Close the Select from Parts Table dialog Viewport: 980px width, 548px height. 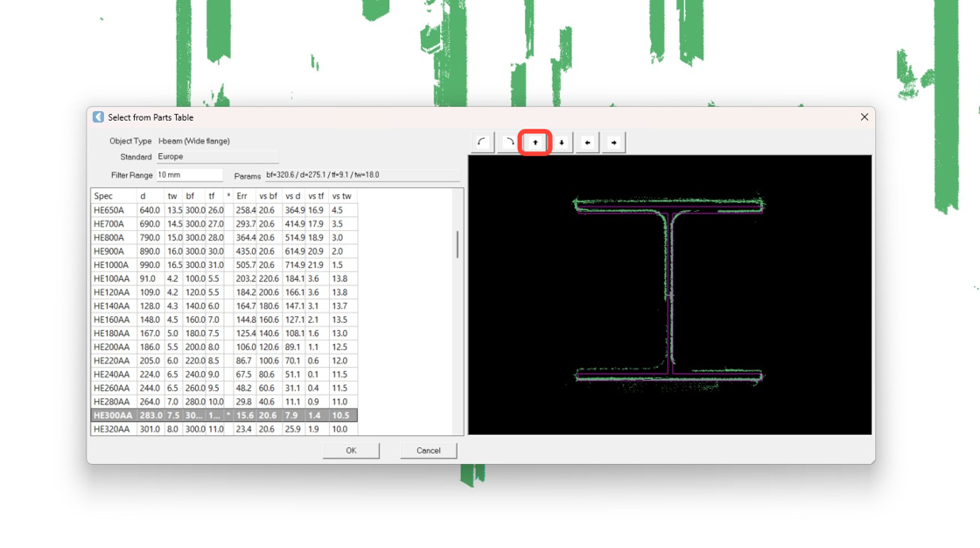(864, 117)
